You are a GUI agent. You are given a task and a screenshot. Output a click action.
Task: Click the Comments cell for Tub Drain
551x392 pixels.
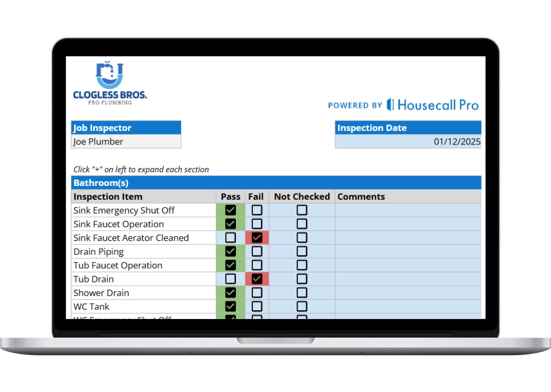(408, 279)
